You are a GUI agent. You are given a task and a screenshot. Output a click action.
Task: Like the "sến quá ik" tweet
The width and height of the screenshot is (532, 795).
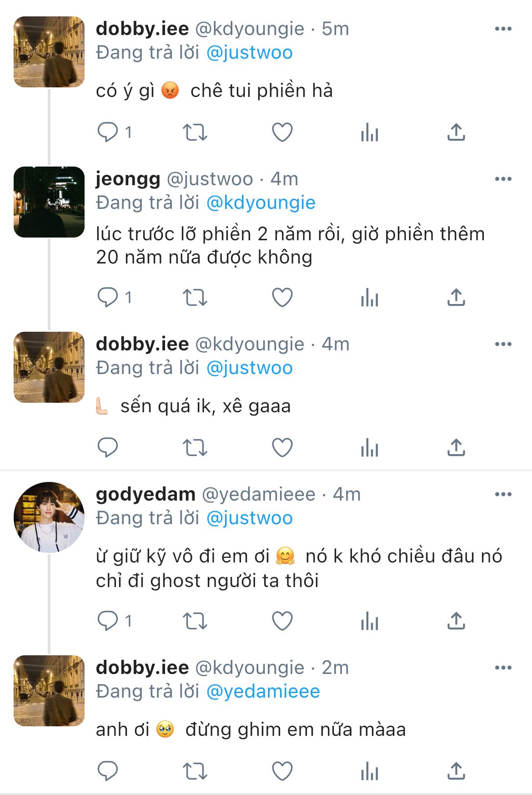click(282, 448)
